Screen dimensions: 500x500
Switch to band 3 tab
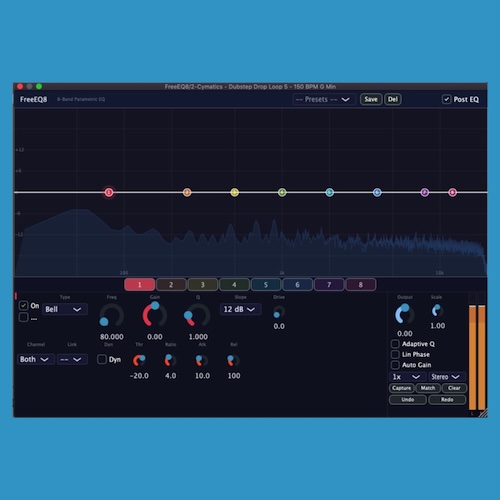(203, 285)
